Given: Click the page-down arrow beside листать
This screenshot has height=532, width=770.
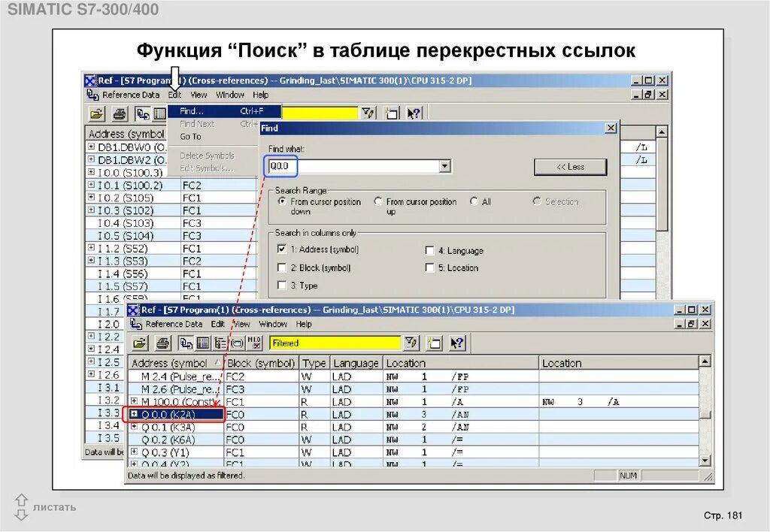Looking at the screenshot, I should [21, 514].
